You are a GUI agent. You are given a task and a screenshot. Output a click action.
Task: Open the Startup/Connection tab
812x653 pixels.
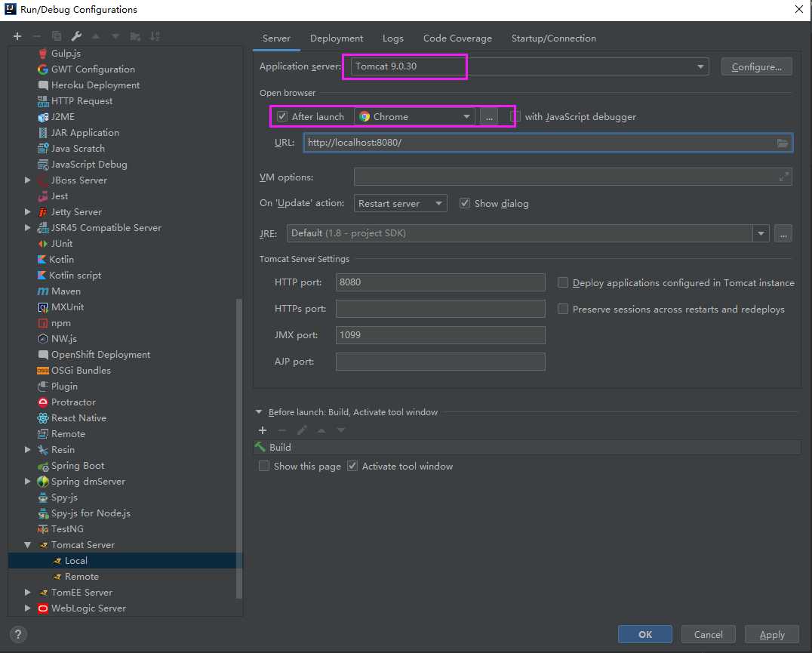click(553, 39)
